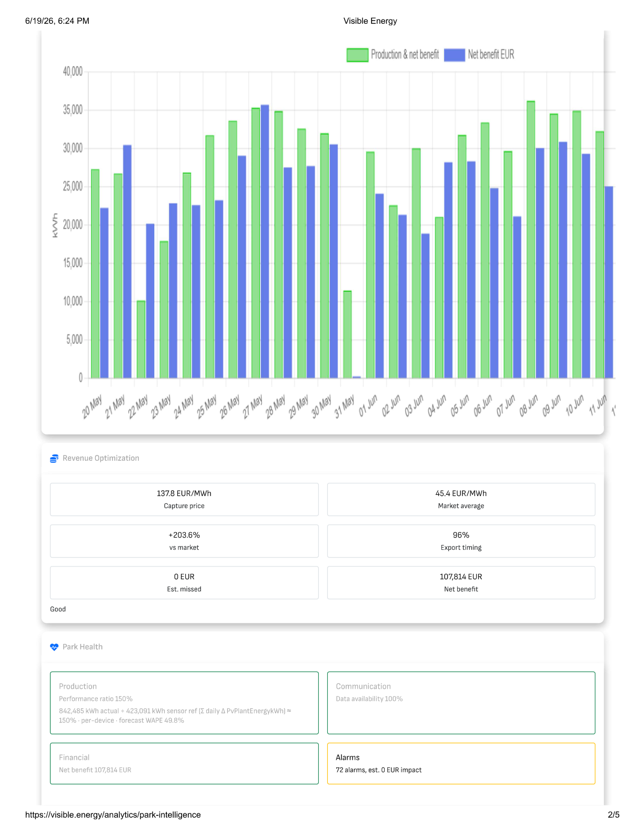The image size is (644, 834).
Task: Select the 107,814 EUR Net benefit tile
Action: (x=461, y=583)
